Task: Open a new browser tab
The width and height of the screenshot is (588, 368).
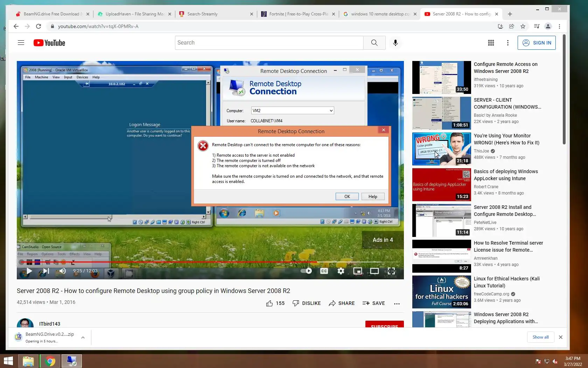Action: point(510,14)
